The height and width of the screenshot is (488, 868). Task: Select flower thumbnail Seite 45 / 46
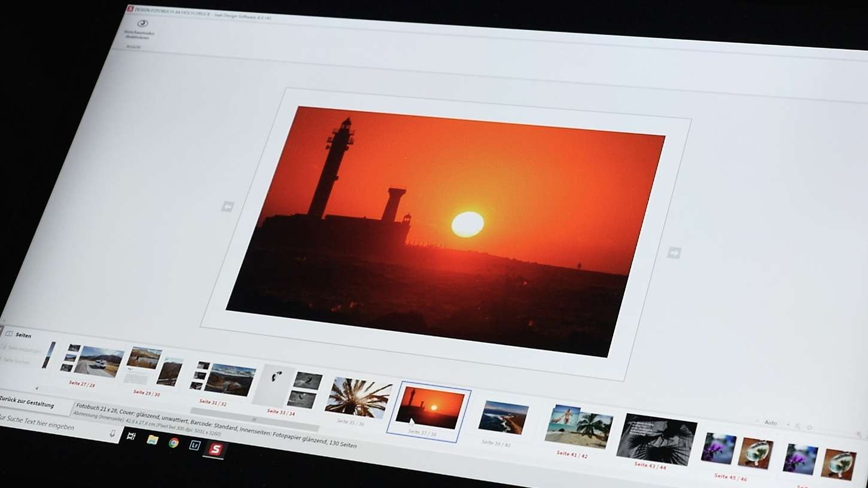737,451
